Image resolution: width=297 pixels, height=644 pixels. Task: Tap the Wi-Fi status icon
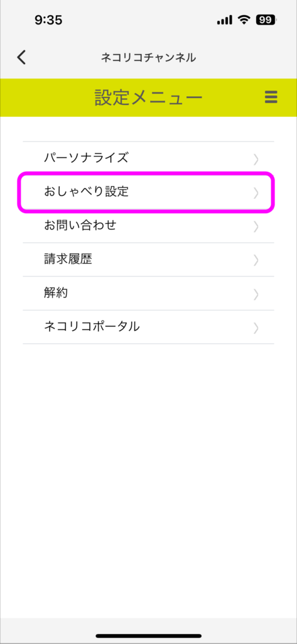tap(246, 20)
